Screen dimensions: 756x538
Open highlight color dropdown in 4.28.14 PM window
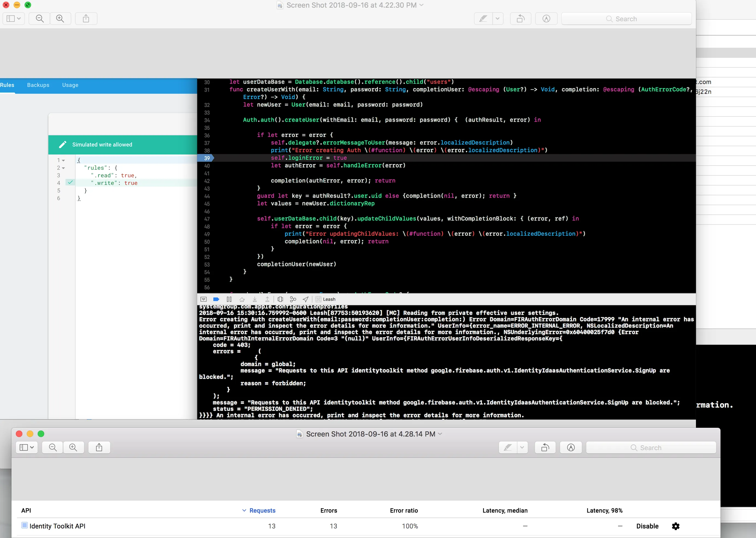pos(522,447)
